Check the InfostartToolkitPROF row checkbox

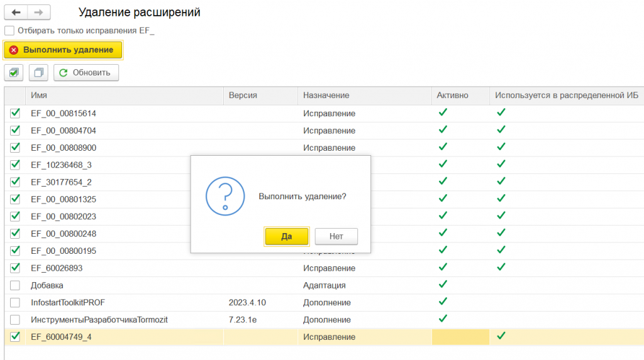click(x=15, y=302)
